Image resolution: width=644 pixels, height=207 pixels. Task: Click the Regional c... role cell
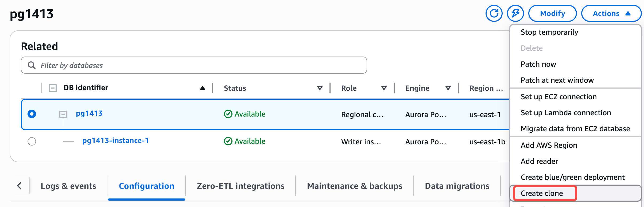(x=362, y=114)
